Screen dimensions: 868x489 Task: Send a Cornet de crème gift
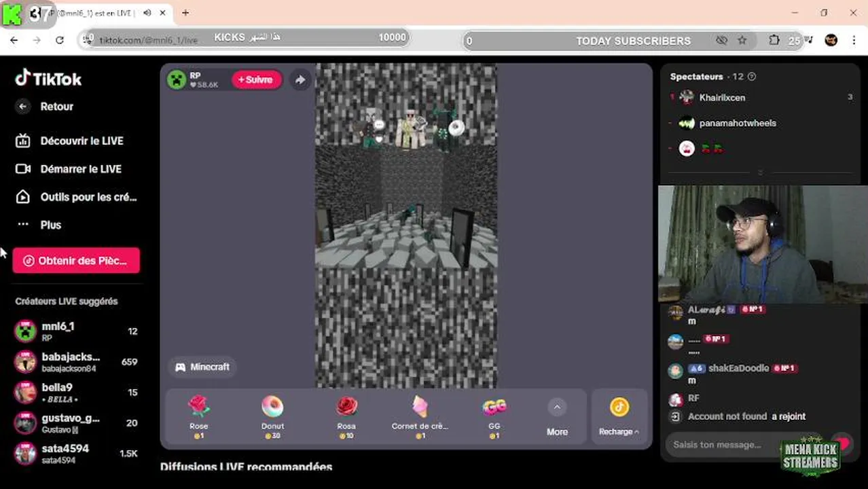(420, 417)
